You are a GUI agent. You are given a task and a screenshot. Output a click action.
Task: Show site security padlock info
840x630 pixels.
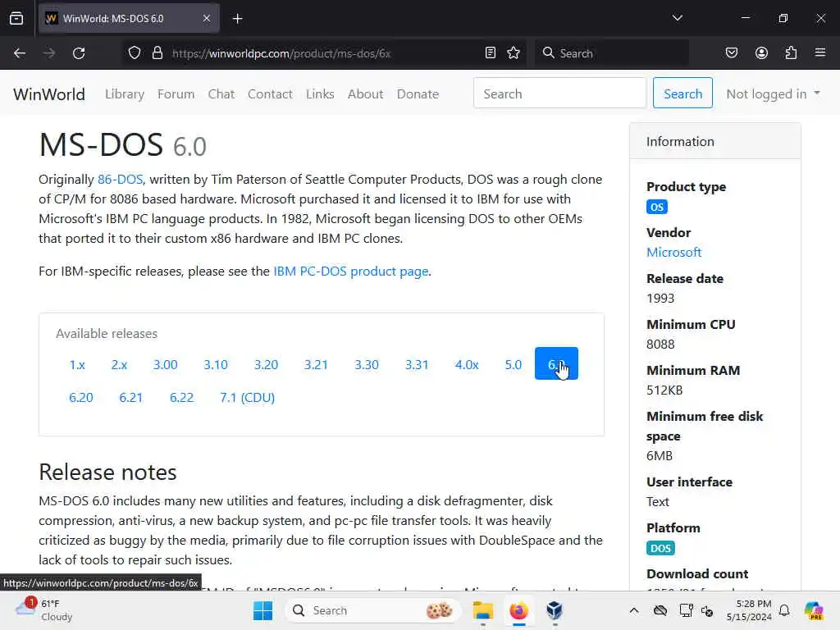(157, 53)
